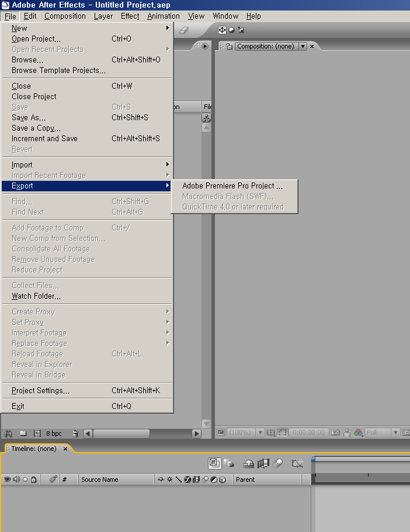
Task: Click the solo circle column header icon
Action: coord(25,480)
